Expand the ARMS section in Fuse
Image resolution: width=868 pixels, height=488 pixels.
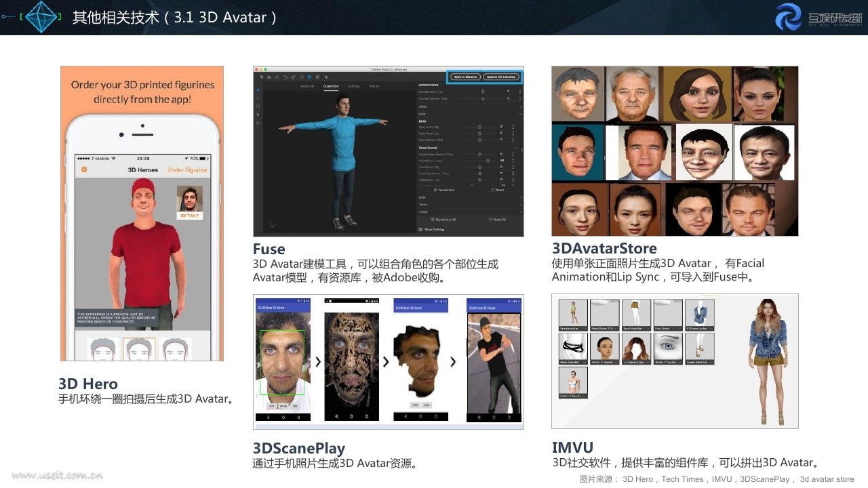[x=520, y=106]
